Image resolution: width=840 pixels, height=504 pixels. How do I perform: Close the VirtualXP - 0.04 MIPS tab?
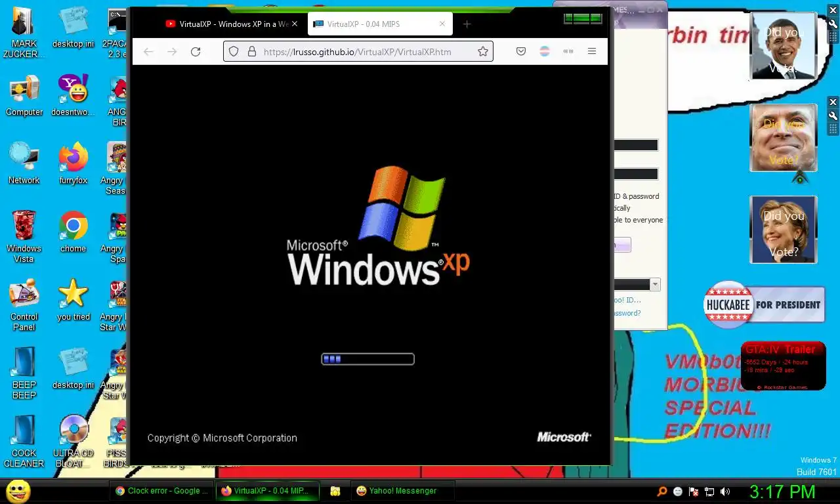442,24
